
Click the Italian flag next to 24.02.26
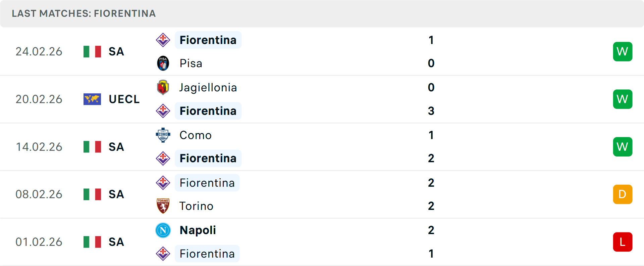[x=92, y=51]
